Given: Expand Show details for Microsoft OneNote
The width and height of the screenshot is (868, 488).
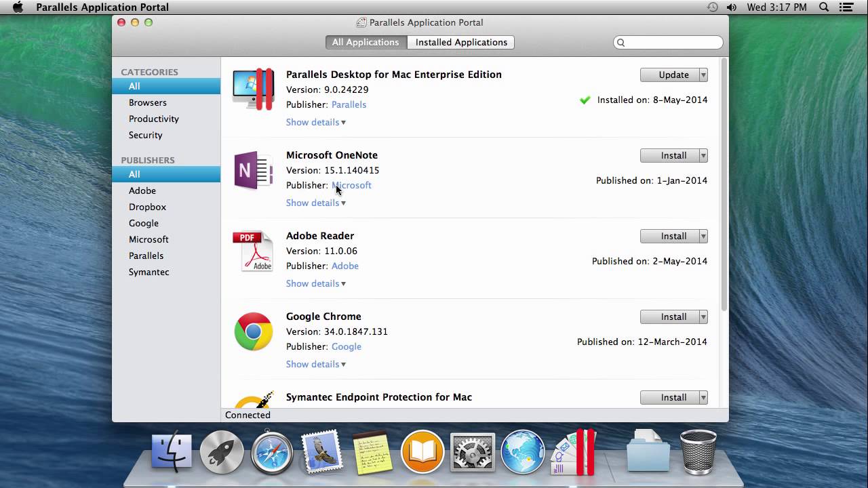Looking at the screenshot, I should pyautogui.click(x=315, y=203).
